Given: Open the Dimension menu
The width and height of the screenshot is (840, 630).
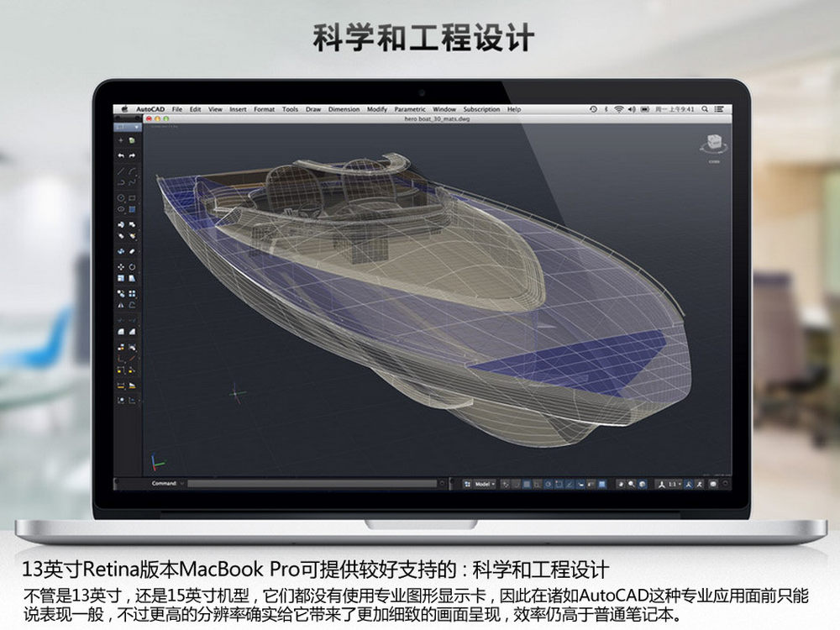Looking at the screenshot, I should pyautogui.click(x=344, y=109).
